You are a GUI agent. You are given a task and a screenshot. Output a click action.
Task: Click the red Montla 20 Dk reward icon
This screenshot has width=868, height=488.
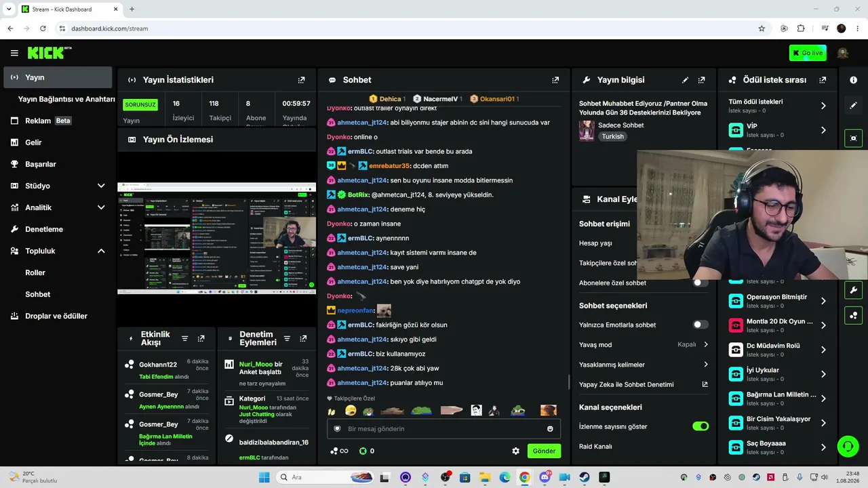click(x=736, y=325)
